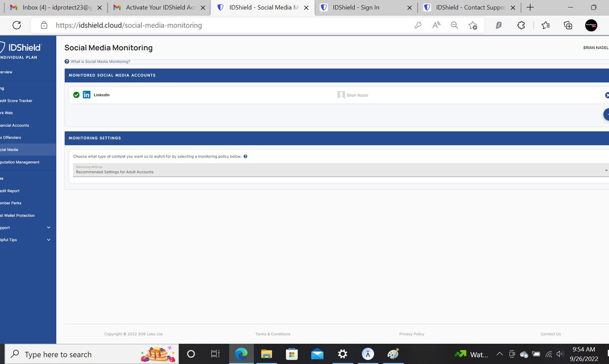
Task: Click the blue plus button to add an account
Action: [x=607, y=115]
